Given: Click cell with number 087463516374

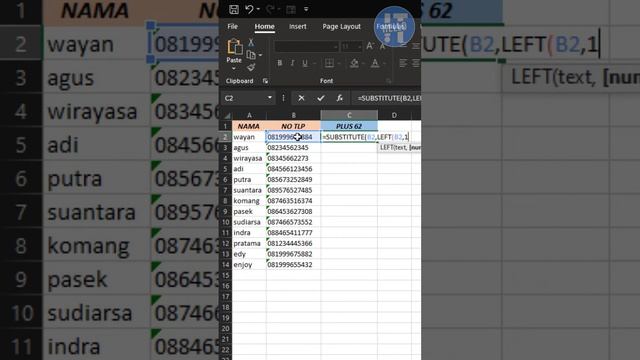Looking at the screenshot, I should point(293,200).
